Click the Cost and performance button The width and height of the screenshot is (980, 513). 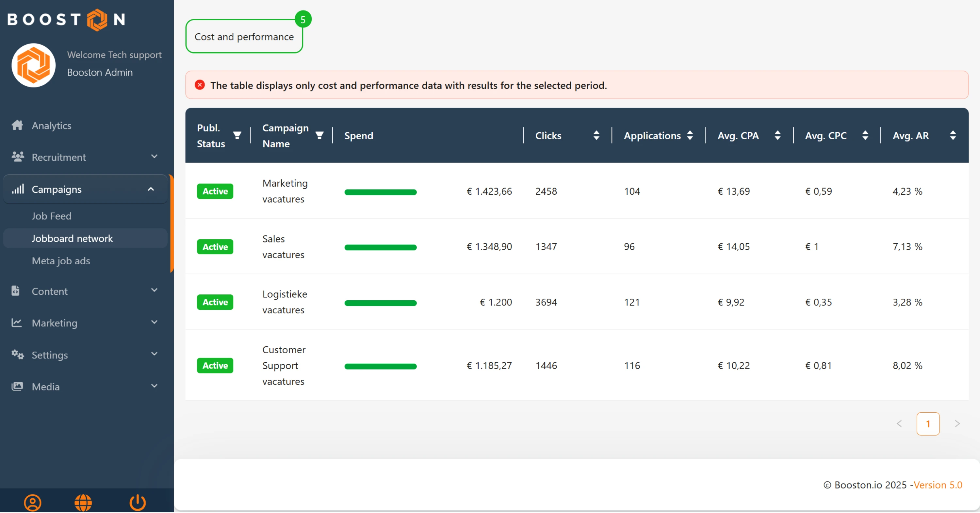244,37
